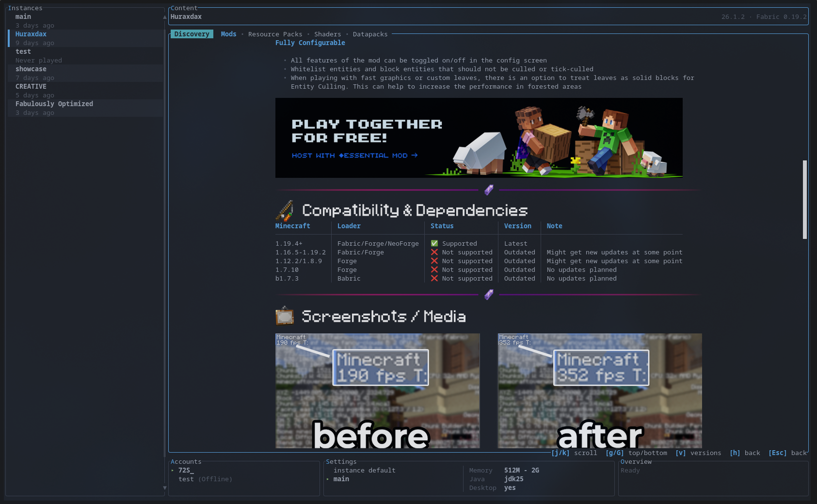Screen dimensions: 817x504
Task: Choose the main settings profile
Action: (x=341, y=479)
